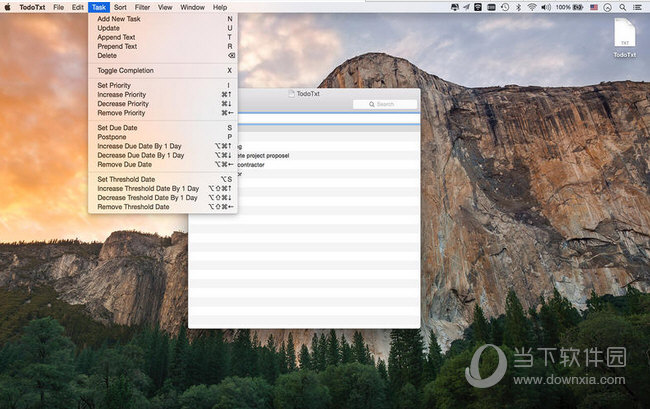Image resolution: width=650 pixels, height=409 pixels.
Task: Open the volume control in menu bar
Action: click(546, 7)
